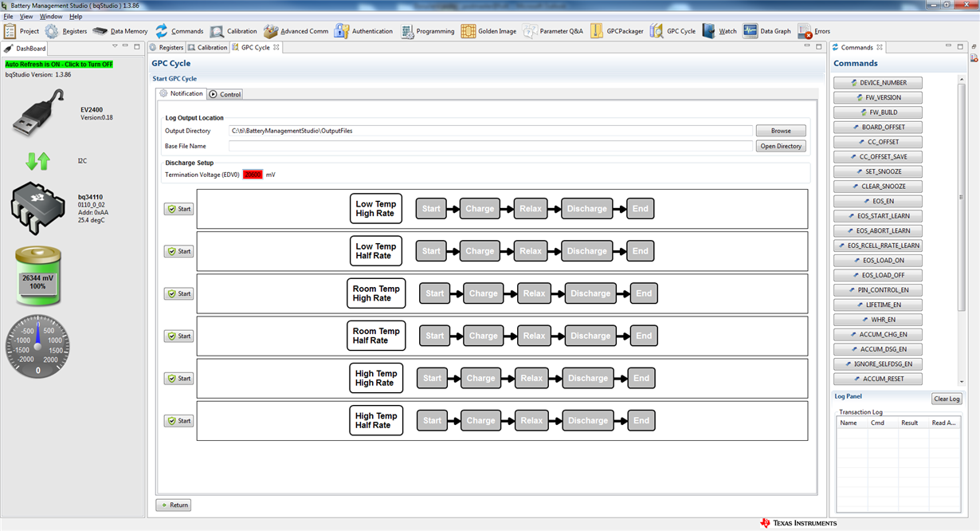Screen dimensions: 980x531
Task: Switch to the Registers editor tab
Action: [166, 48]
